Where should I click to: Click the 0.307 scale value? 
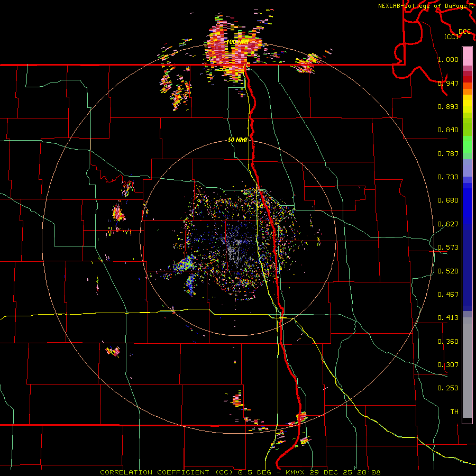tap(448, 365)
